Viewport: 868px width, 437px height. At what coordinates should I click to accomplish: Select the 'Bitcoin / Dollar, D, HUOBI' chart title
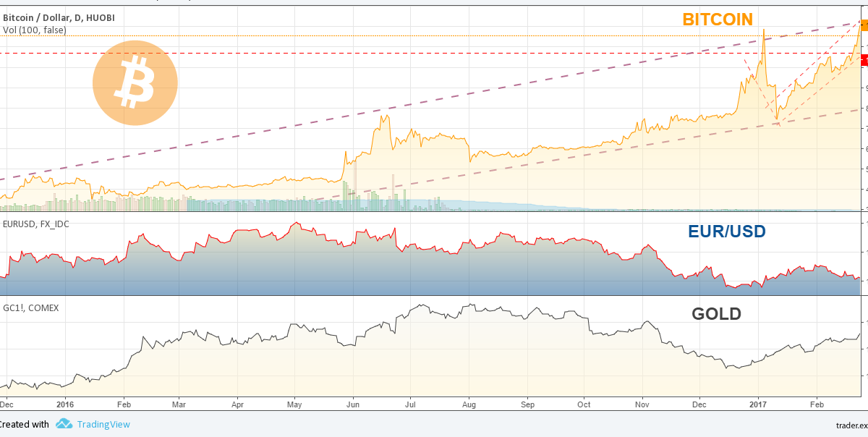tap(59, 17)
